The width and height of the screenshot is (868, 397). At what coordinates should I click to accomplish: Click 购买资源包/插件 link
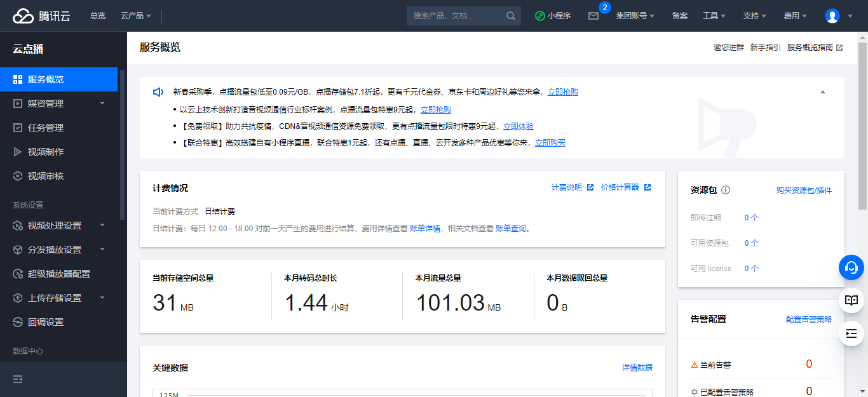tap(804, 190)
